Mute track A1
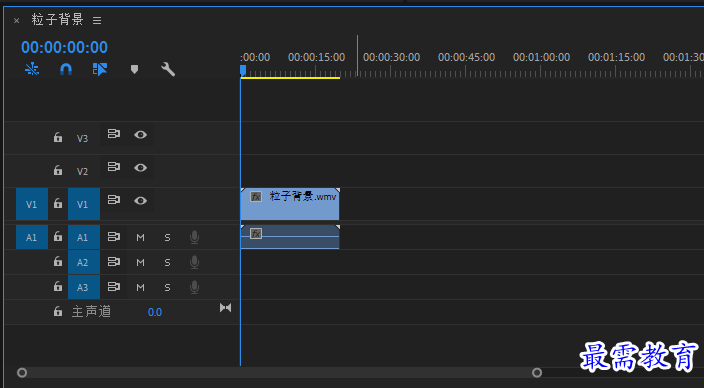Image resolution: width=704 pixels, height=388 pixels. [x=141, y=238]
